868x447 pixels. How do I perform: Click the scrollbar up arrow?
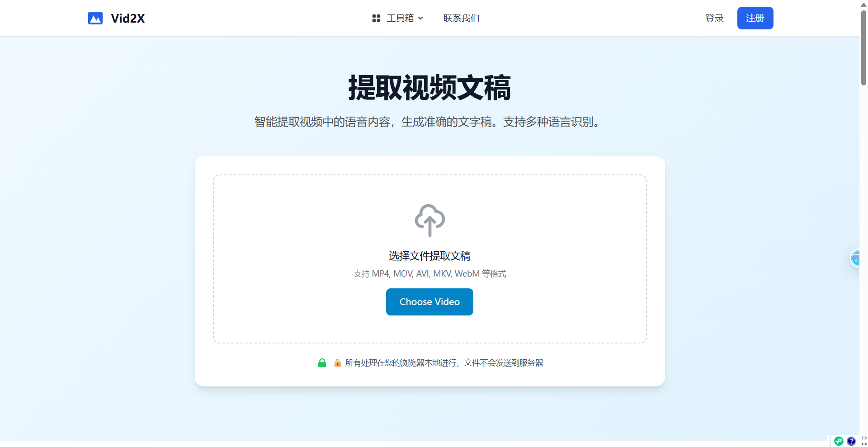coord(863,5)
